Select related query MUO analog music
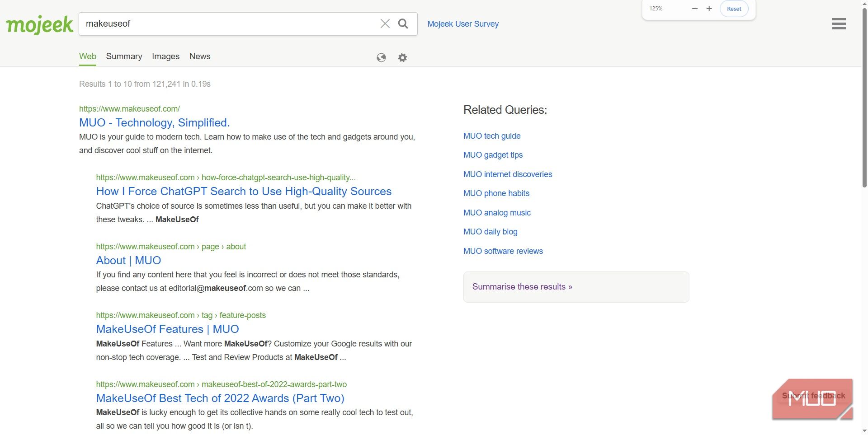This screenshot has height=435, width=868. click(497, 213)
